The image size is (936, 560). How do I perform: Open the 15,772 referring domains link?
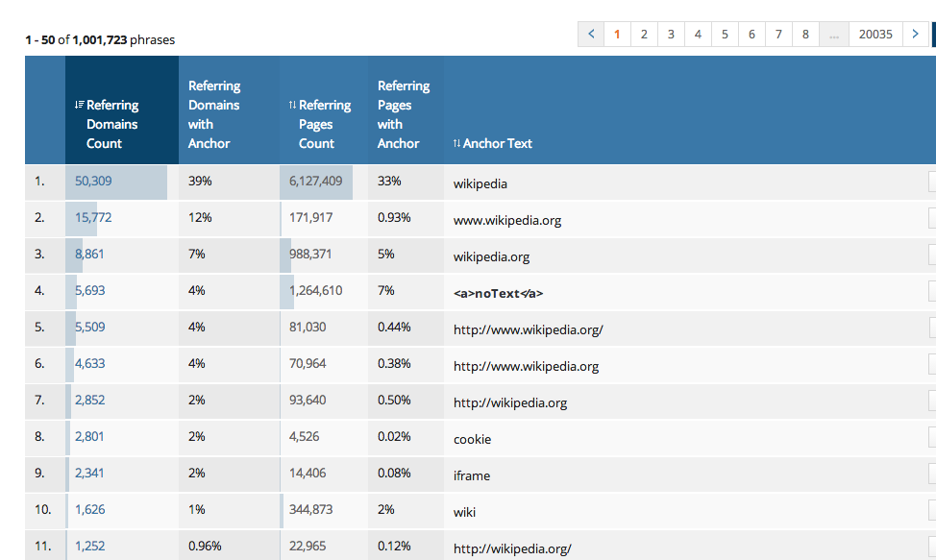[x=93, y=217]
